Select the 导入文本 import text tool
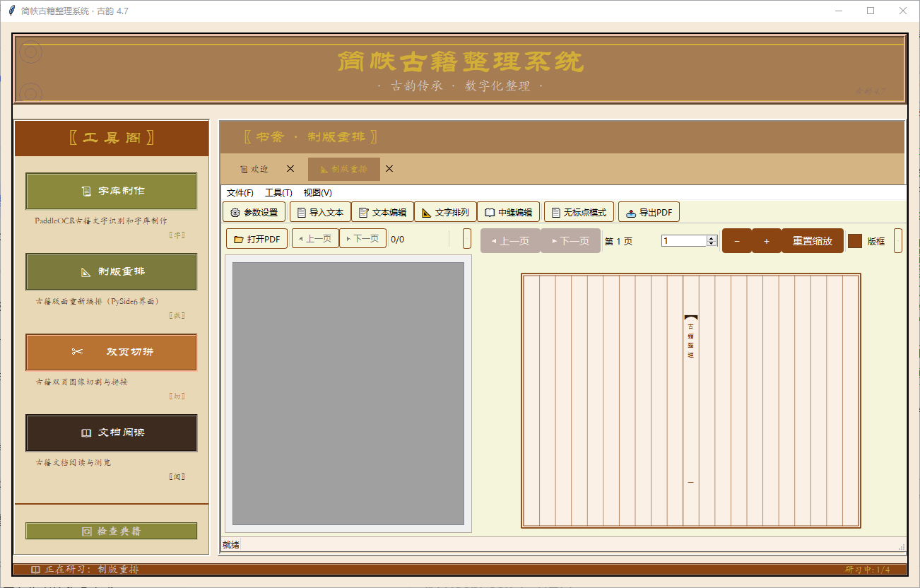The width and height of the screenshot is (920, 588). point(319,211)
